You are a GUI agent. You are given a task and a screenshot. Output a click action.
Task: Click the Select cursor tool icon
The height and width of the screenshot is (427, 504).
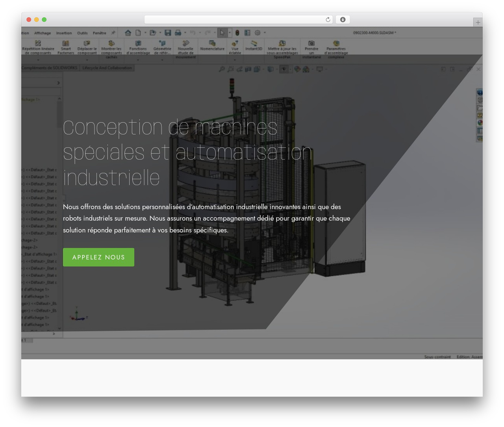tap(222, 33)
